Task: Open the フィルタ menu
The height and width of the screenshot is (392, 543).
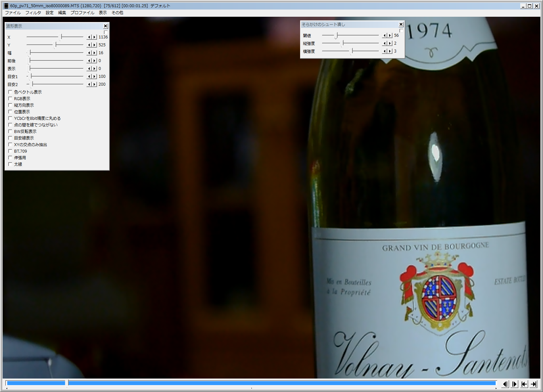Action: tap(33, 13)
